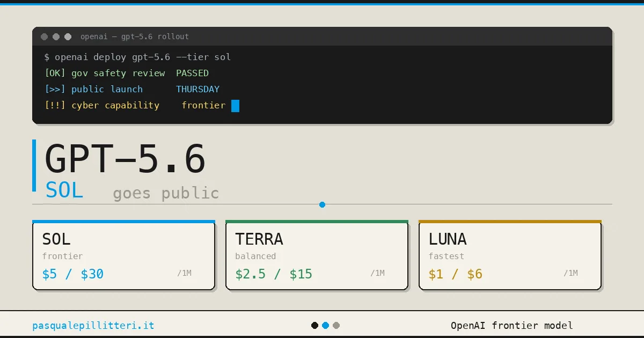The height and width of the screenshot is (338, 644).
Task: Select the TERRA pricing card title
Action: [x=259, y=239]
